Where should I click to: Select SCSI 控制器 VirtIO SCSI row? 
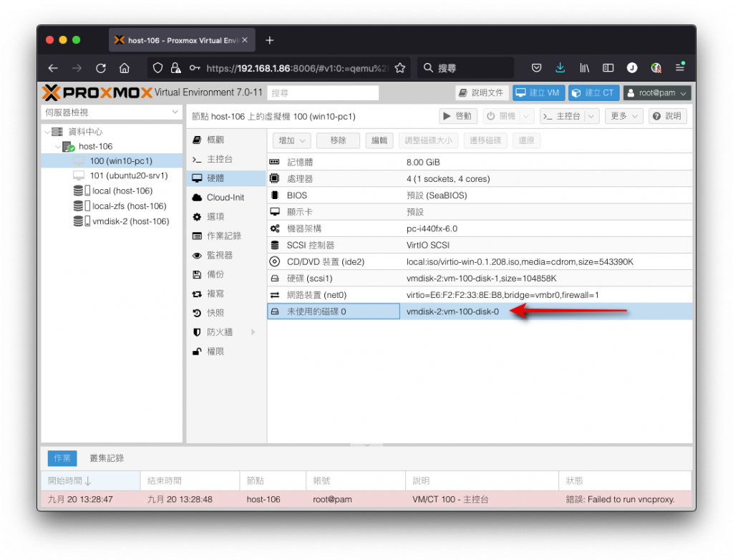coord(480,245)
